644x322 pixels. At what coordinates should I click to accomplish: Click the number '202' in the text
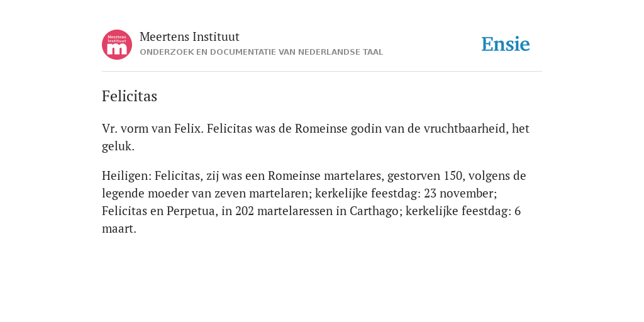(245, 211)
